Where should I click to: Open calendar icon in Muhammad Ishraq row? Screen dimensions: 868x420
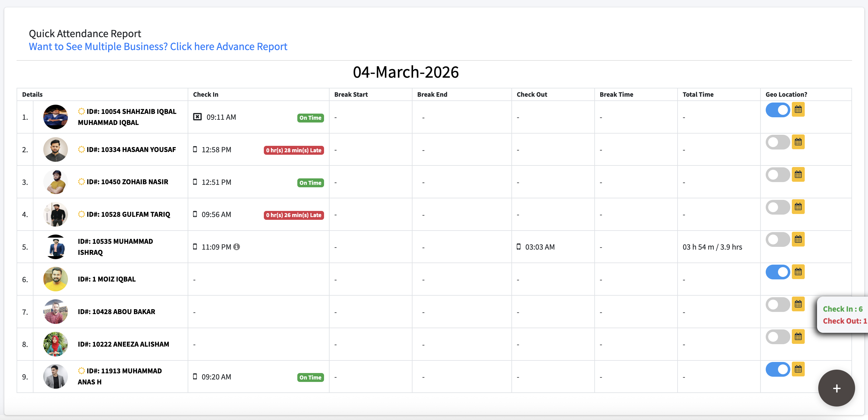(798, 239)
